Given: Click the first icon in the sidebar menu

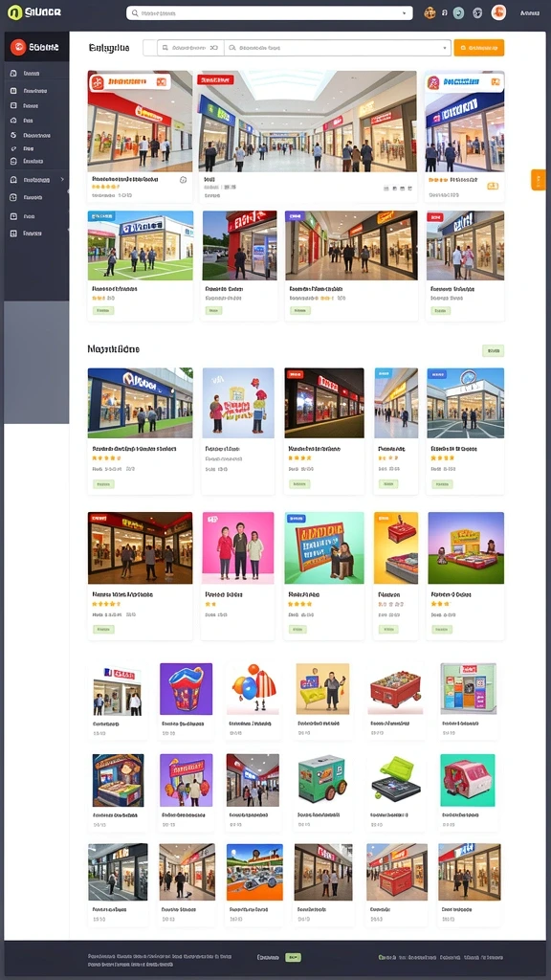Looking at the screenshot, I should [x=13, y=73].
